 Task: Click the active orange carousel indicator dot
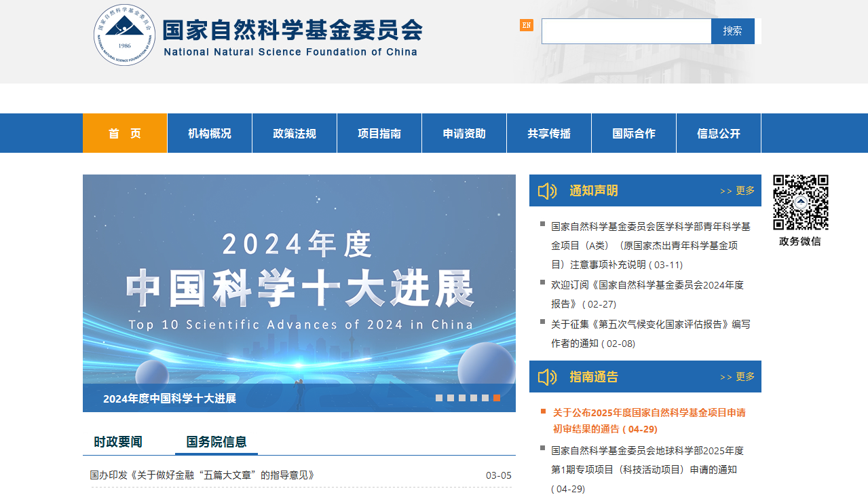click(497, 398)
